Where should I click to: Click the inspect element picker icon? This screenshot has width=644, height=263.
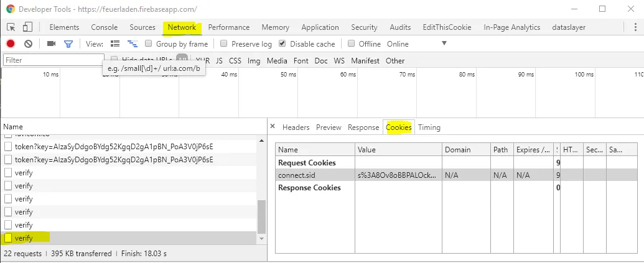tap(11, 27)
